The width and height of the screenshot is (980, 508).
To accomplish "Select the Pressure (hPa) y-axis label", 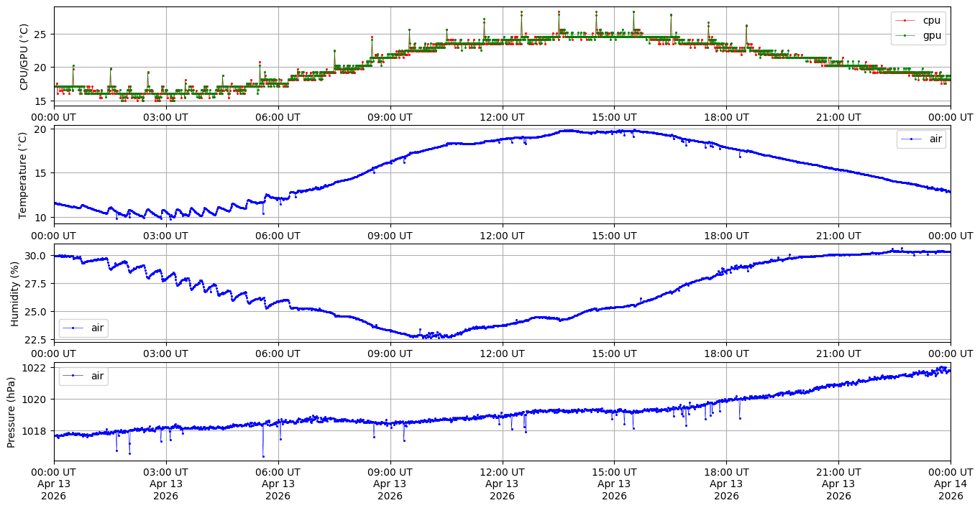I will (12, 412).
